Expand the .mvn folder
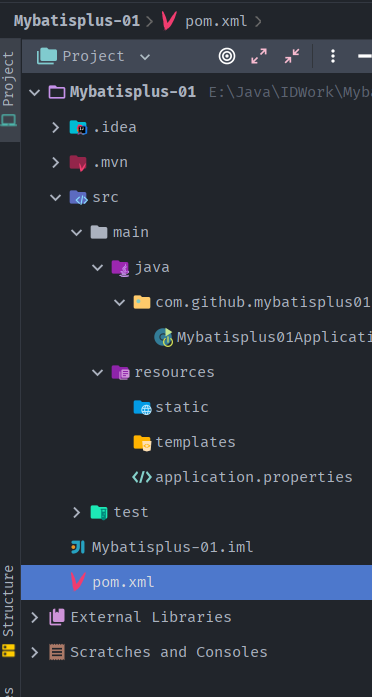This screenshot has width=372, height=697. (56, 162)
